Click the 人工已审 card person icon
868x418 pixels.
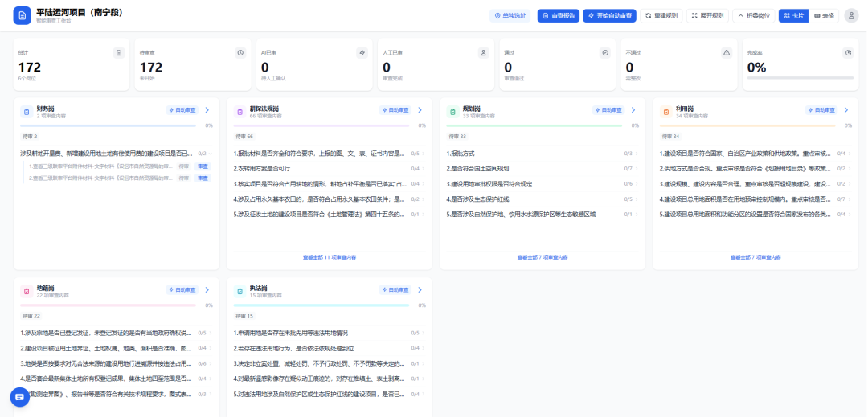point(483,52)
